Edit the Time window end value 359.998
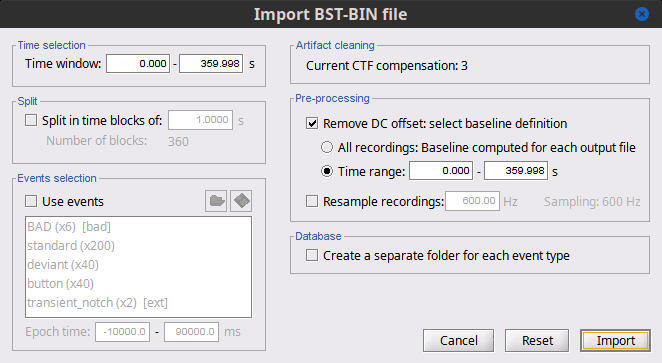662x363 pixels. pyautogui.click(x=211, y=64)
